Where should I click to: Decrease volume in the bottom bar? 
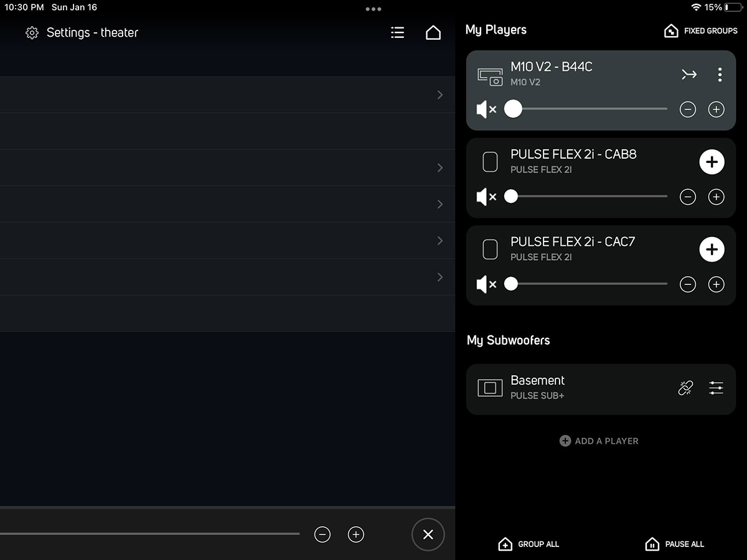click(322, 534)
